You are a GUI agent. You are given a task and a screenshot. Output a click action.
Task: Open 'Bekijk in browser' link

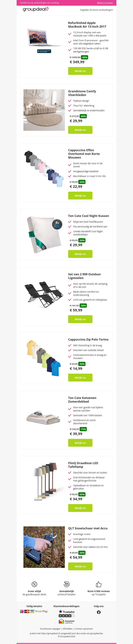pyautogui.click(x=105, y=3)
